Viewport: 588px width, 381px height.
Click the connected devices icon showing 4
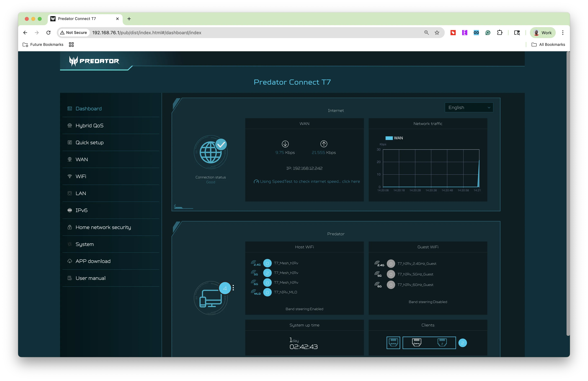click(x=211, y=298)
